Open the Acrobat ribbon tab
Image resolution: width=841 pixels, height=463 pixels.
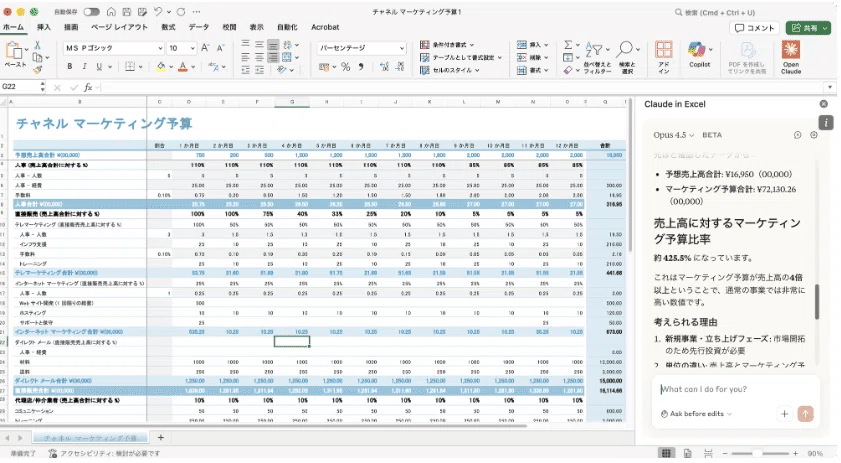[x=324, y=27]
